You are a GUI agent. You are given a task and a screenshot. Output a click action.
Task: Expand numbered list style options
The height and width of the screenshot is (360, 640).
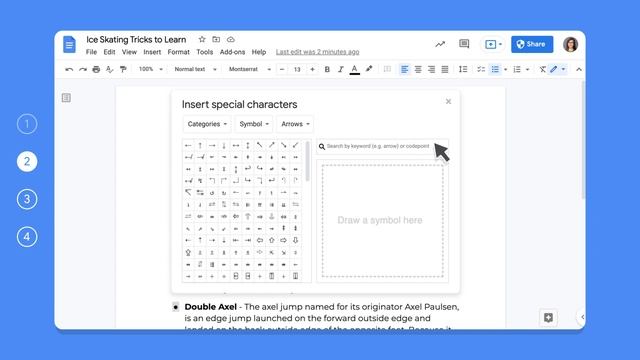[527, 70]
